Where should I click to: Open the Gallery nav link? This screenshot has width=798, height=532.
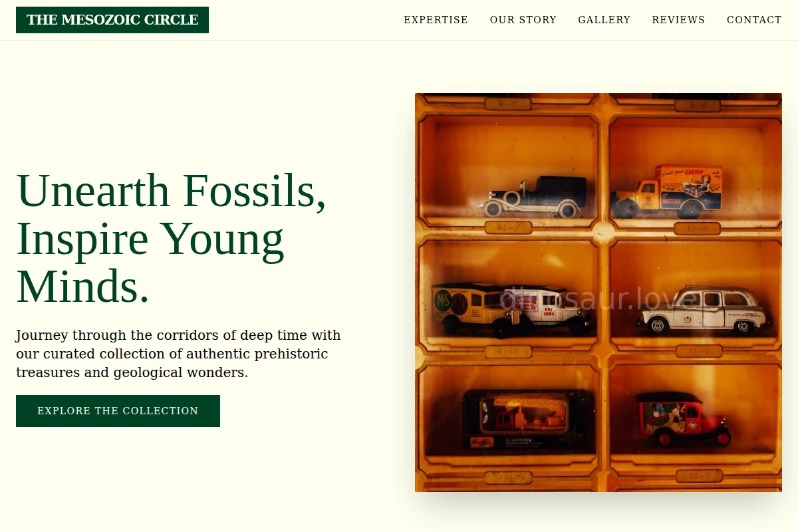pyautogui.click(x=604, y=20)
